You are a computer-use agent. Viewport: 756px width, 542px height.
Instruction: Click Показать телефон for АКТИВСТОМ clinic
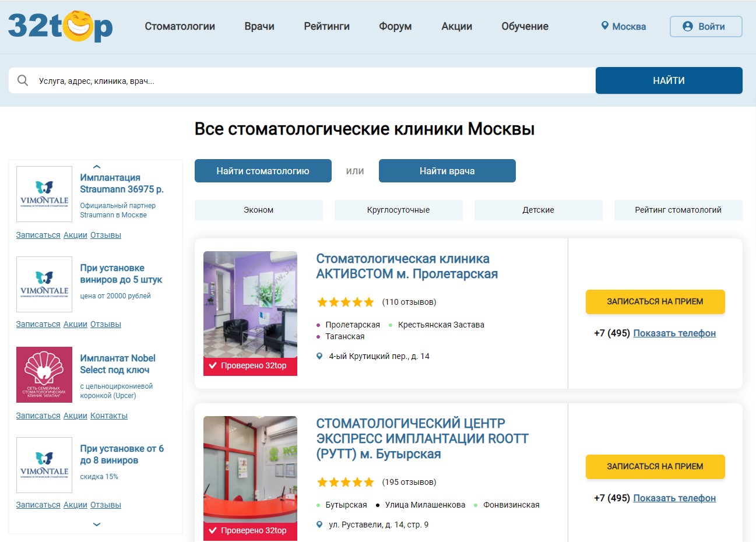[674, 333]
